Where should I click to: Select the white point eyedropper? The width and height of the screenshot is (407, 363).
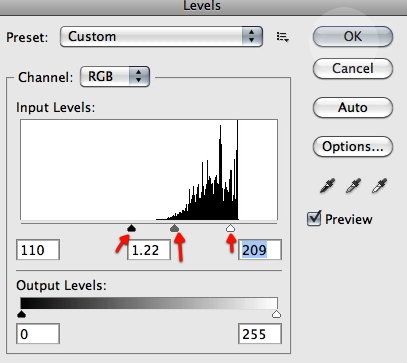tap(379, 186)
